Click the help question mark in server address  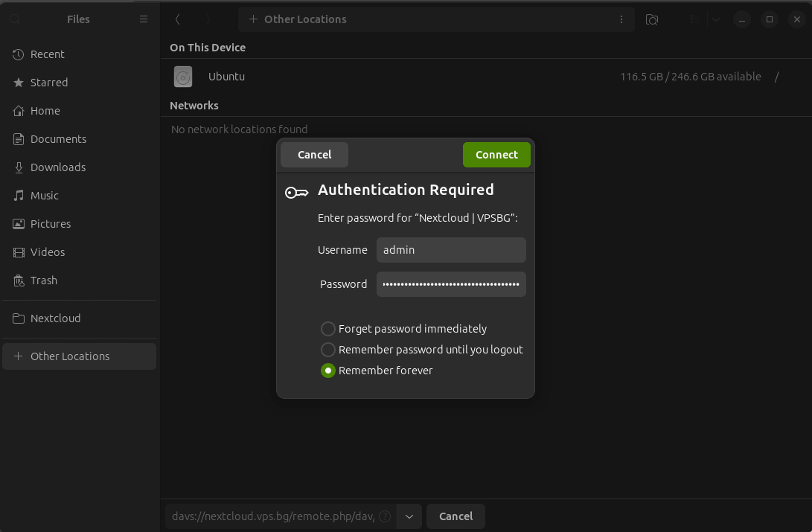tap(385, 516)
